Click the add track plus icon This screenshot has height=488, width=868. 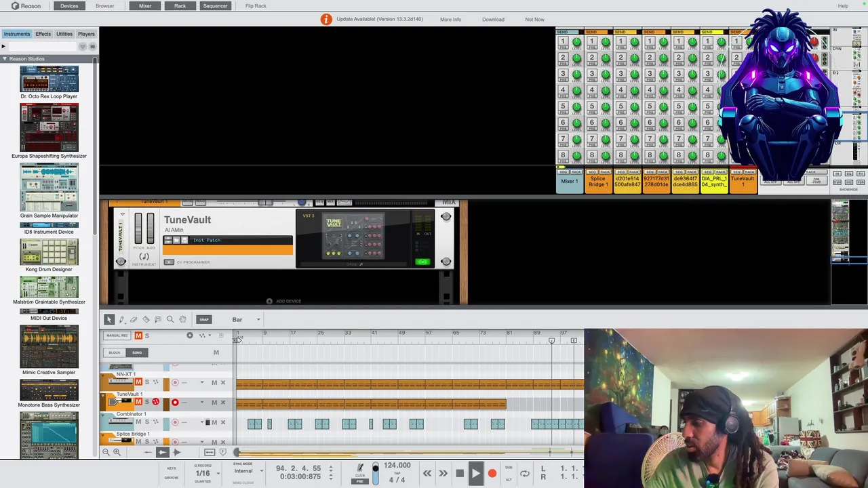point(190,335)
